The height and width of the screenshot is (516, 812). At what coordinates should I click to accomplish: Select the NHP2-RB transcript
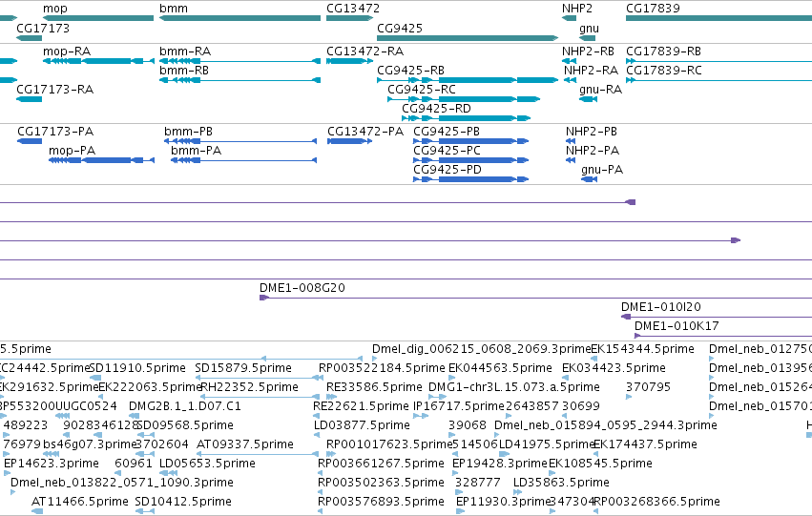569,61
